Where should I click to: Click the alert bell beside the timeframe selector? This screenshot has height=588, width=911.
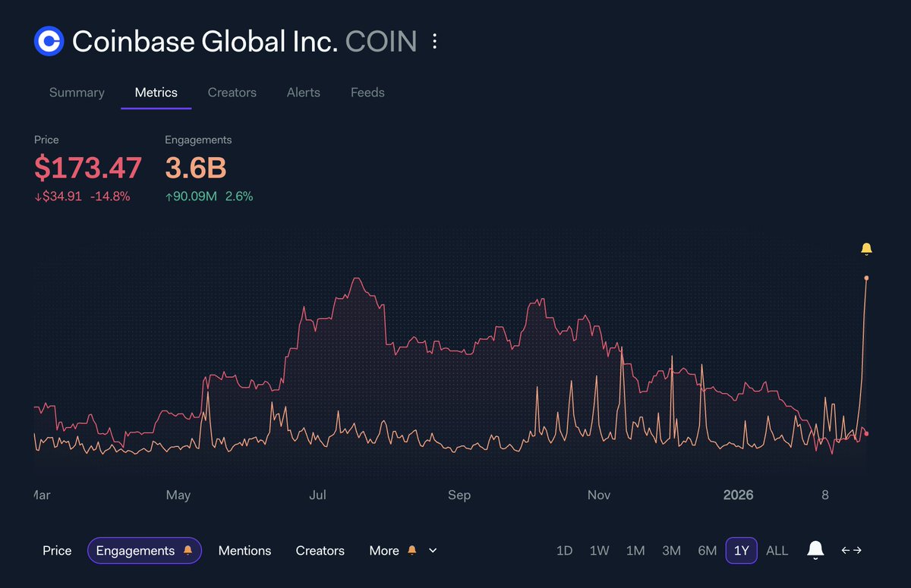click(x=815, y=550)
